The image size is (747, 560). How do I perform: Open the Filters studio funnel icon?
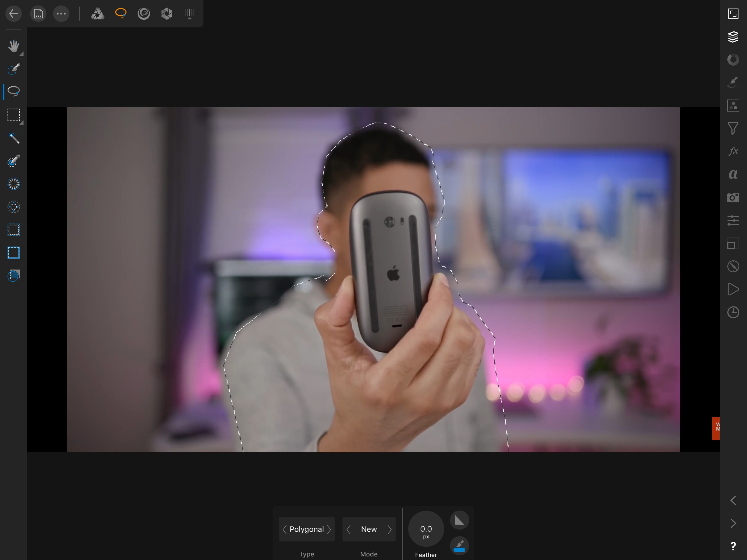(x=733, y=129)
